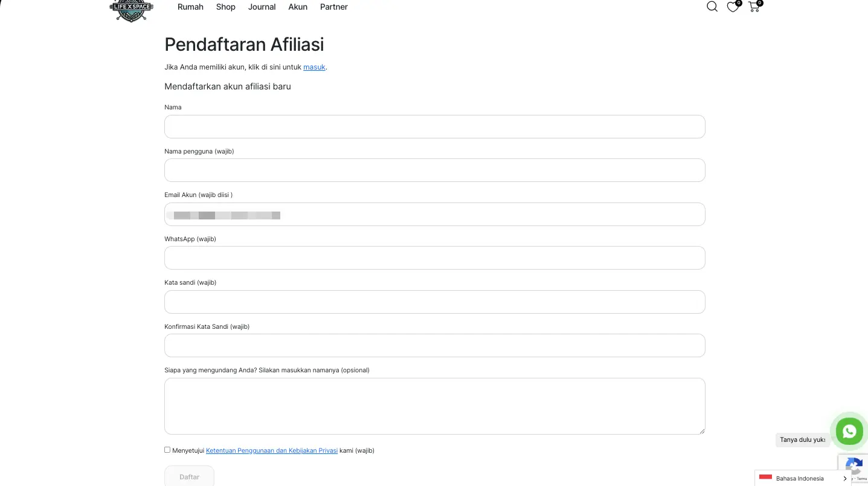868x486 pixels.
Task: Focus the WhatsApp number field
Action: (x=435, y=258)
